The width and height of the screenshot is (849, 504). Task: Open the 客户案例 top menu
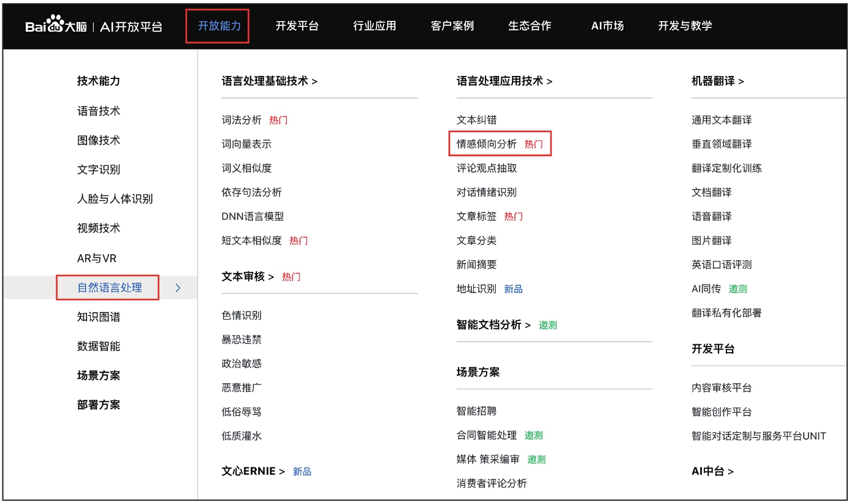tap(452, 26)
